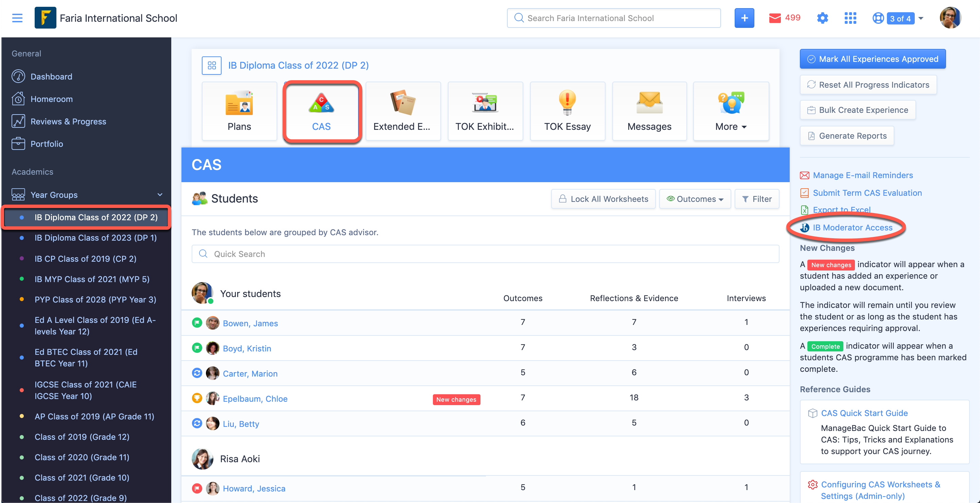Open the CAS tab

[x=321, y=111]
